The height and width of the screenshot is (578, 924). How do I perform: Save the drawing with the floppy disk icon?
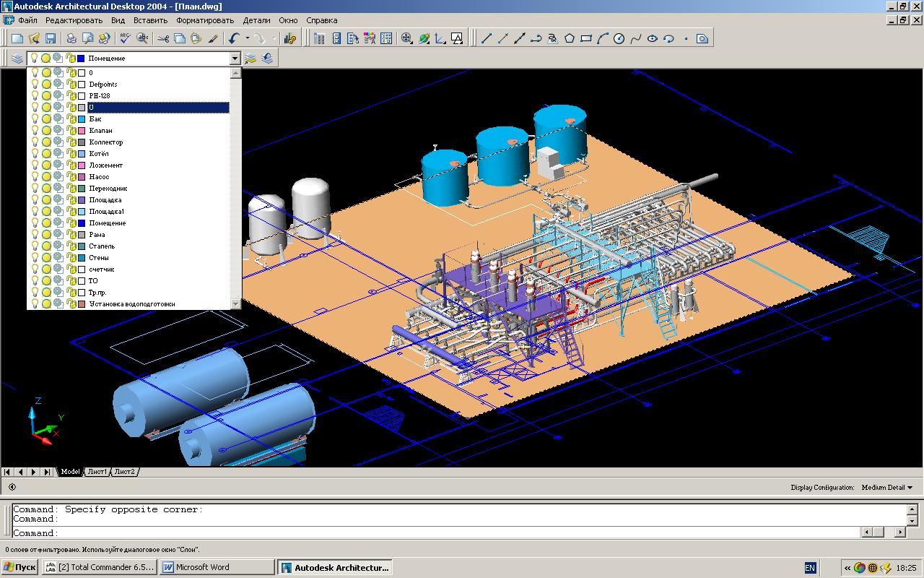(x=51, y=38)
